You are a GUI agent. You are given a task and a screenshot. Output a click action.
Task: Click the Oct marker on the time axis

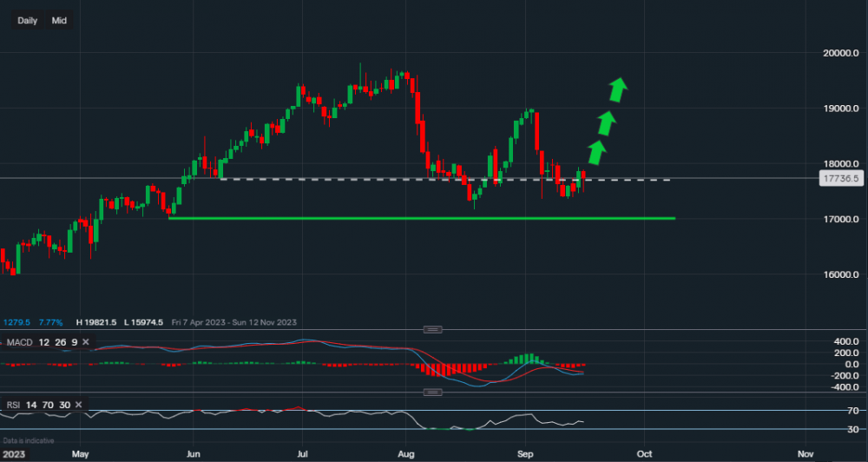point(644,453)
